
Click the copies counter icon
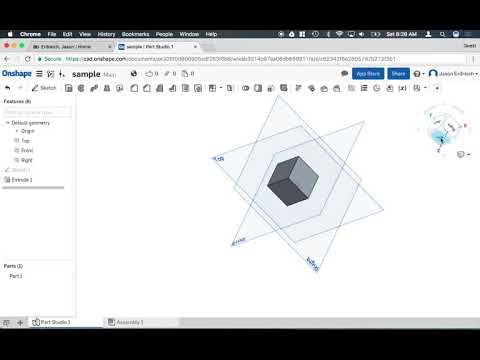[x=188, y=74]
